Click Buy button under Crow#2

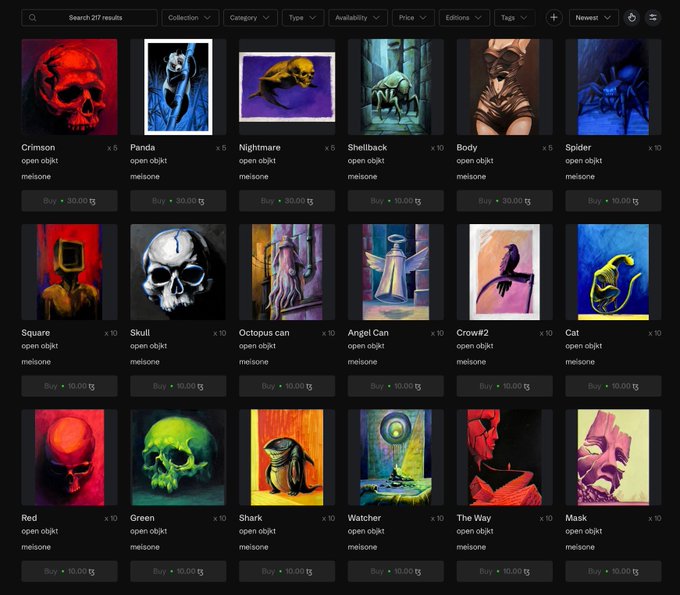(504, 386)
